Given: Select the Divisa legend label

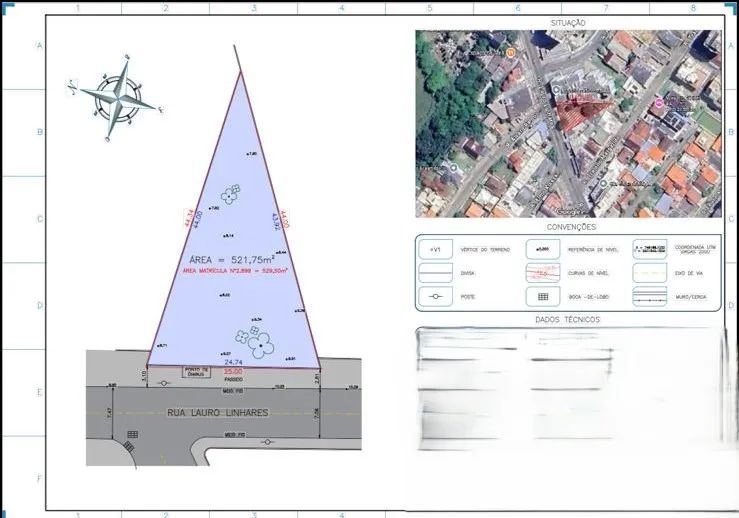Looking at the screenshot, I should [x=468, y=273].
